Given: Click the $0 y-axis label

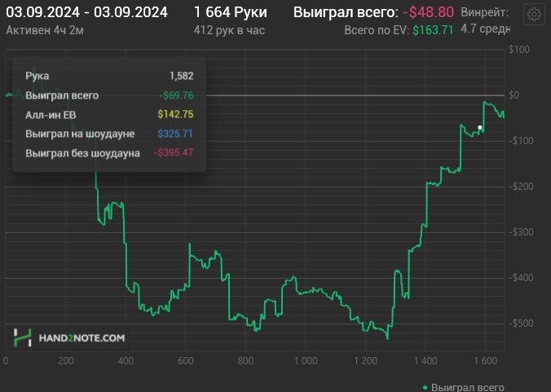Looking at the screenshot, I should [x=514, y=95].
